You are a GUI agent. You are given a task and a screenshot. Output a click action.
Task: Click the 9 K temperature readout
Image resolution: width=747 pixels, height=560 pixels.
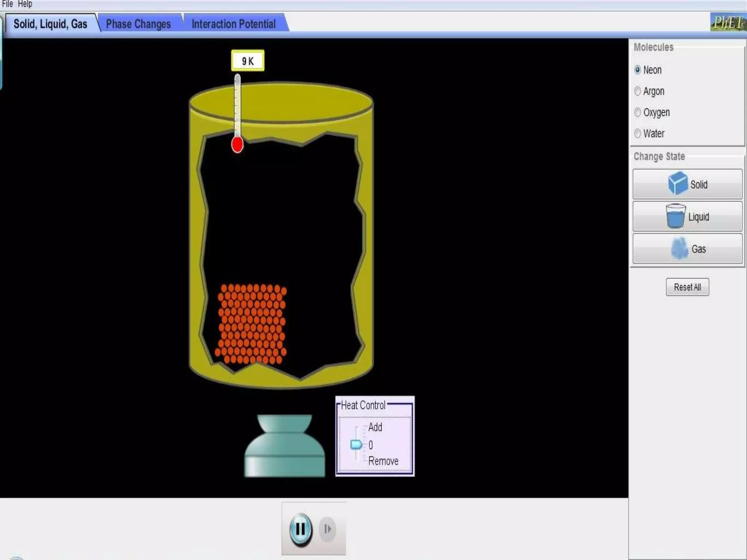(x=248, y=61)
